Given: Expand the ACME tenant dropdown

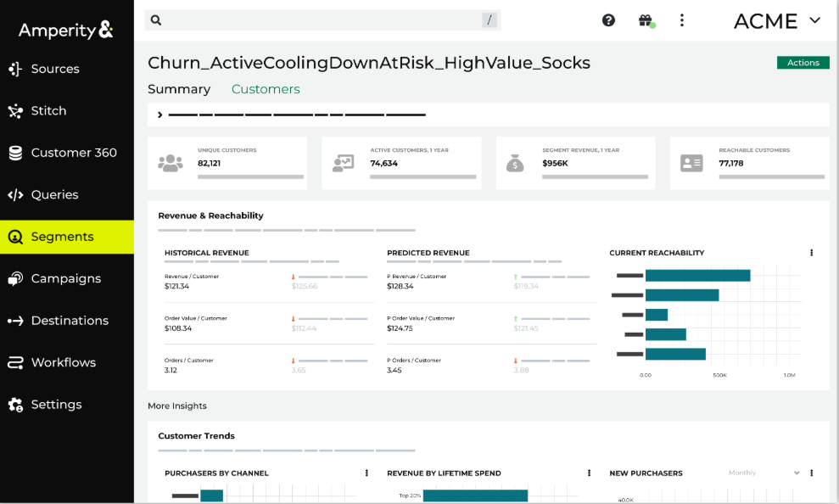Looking at the screenshot, I should (x=777, y=21).
